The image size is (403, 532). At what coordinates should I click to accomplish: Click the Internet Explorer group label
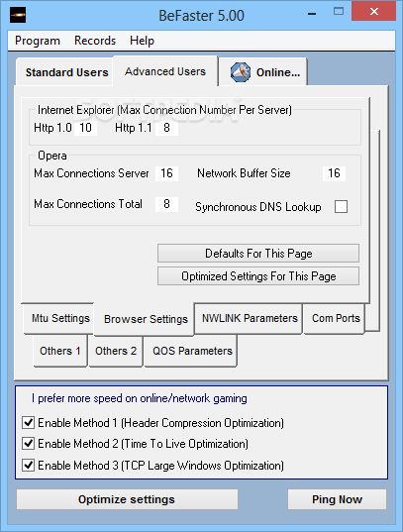(164, 110)
